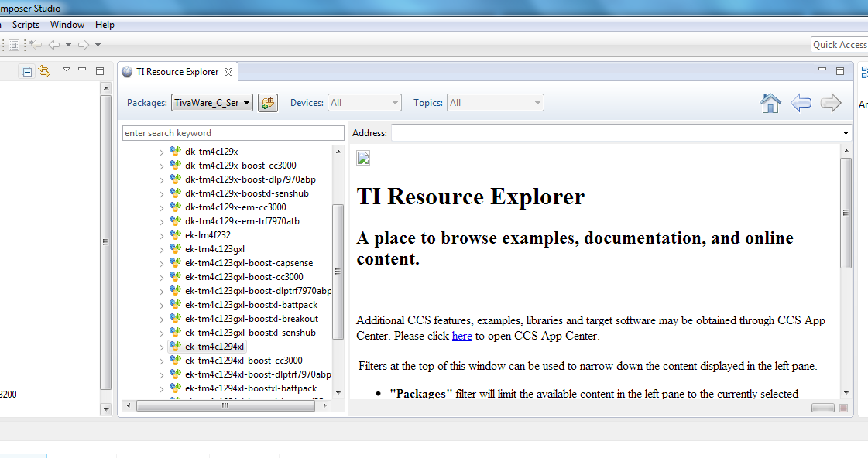The height and width of the screenshot is (458, 868).
Task: Maximize the left side panel
Action: coord(100,71)
